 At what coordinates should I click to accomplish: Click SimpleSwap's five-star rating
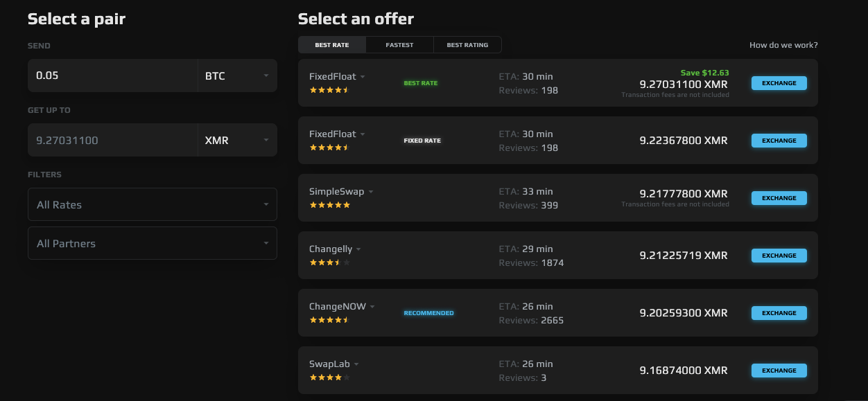[x=330, y=205]
